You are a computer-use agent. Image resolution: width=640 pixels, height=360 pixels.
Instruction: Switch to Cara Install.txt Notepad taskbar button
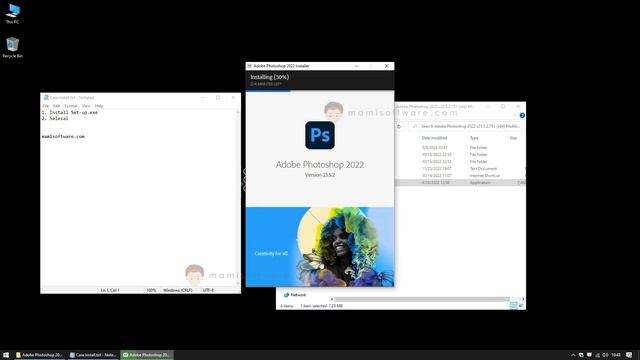(x=93, y=355)
